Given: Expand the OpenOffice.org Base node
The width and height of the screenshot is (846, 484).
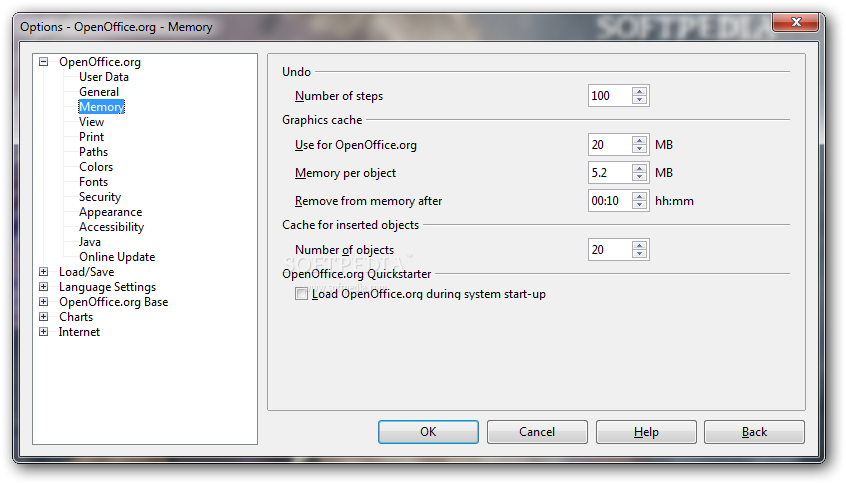Looking at the screenshot, I should (44, 302).
